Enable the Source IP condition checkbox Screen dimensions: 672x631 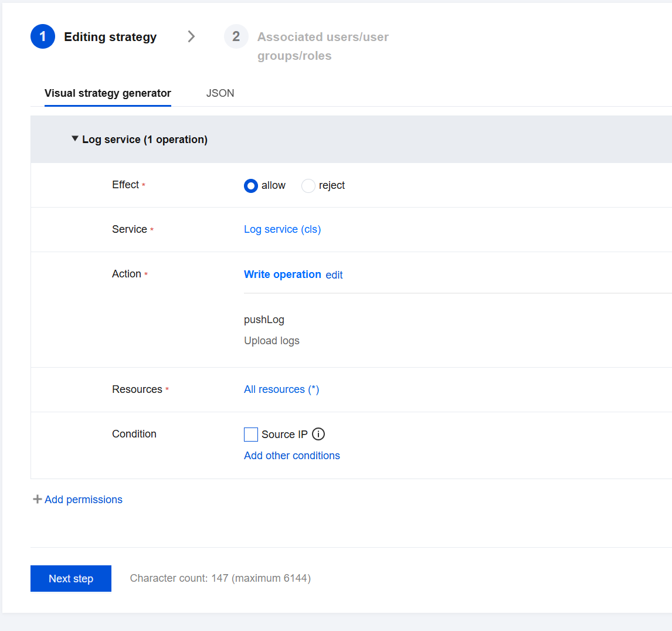251,435
